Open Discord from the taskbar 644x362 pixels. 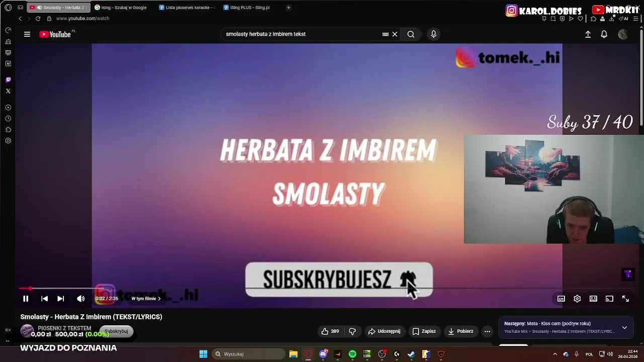click(323, 354)
